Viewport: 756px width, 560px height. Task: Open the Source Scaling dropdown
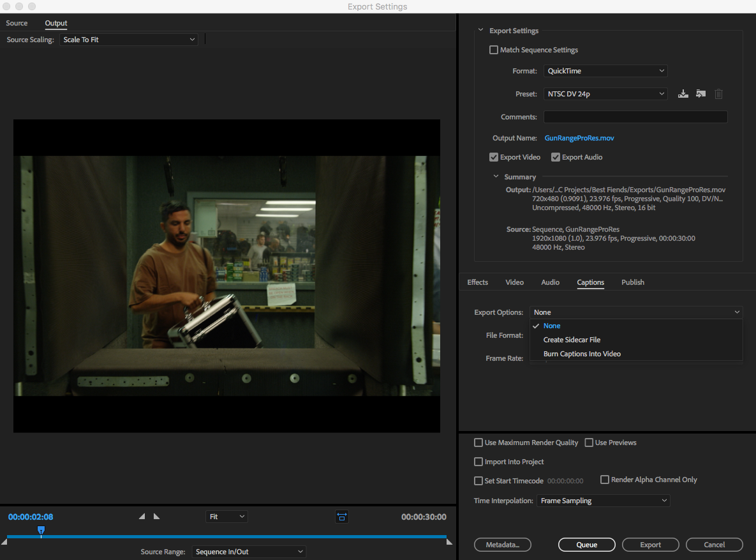(129, 40)
